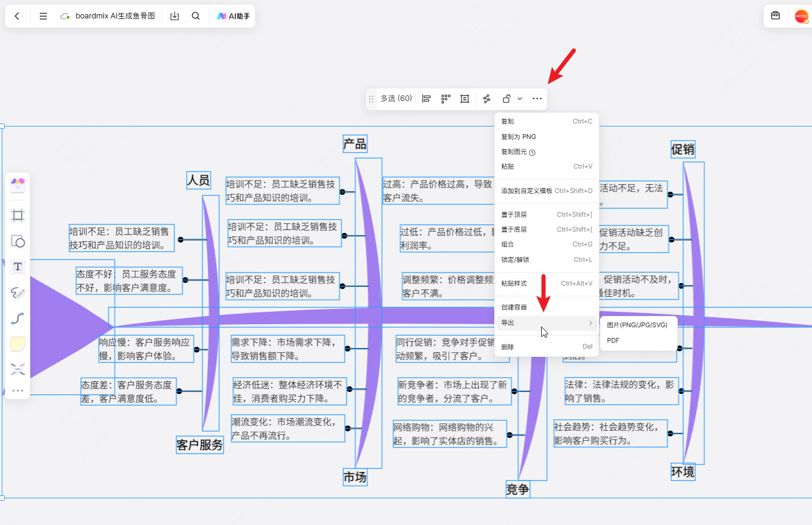812x525 pixels.
Task: Select 图片(PNG/JPG/SVG) export option
Action: tap(637, 325)
